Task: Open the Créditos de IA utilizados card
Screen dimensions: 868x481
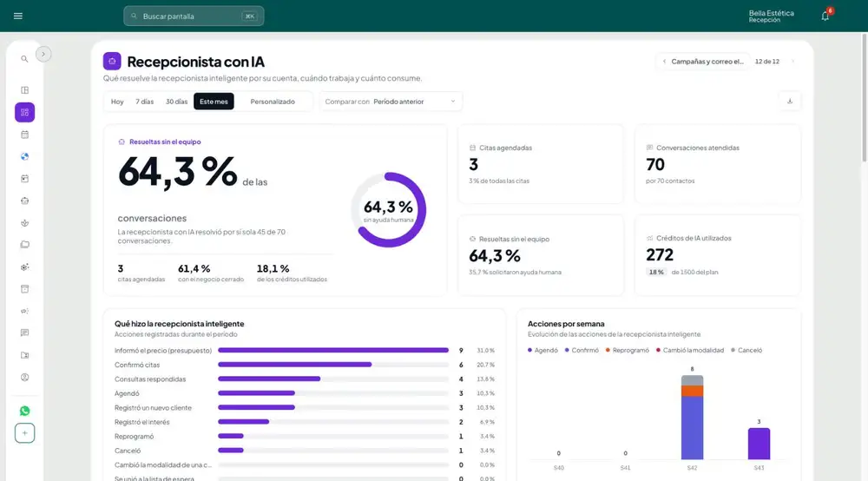Action: [x=718, y=255]
